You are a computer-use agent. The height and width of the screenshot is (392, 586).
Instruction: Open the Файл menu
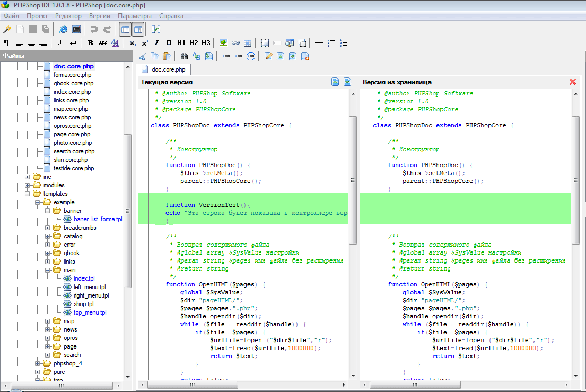click(11, 16)
